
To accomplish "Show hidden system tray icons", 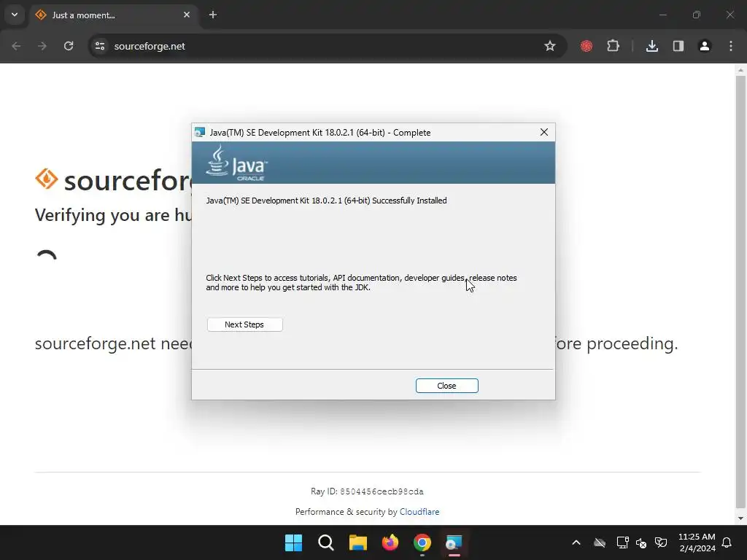I will click(x=576, y=542).
